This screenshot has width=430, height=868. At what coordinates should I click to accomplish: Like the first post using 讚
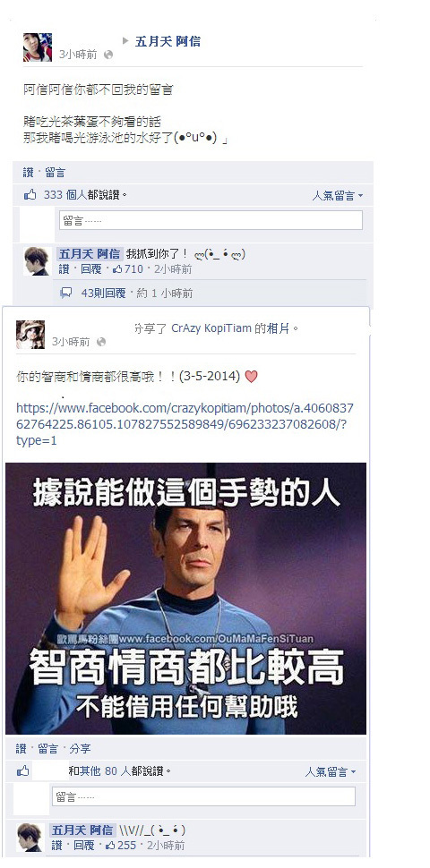(29, 173)
